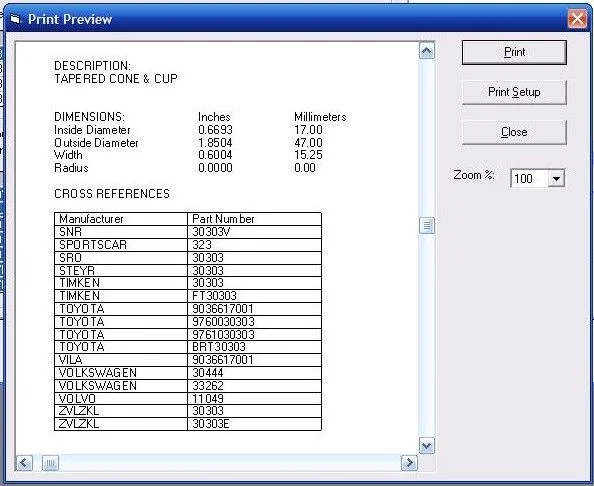Click the vertical scrollbar up arrow

(427, 51)
